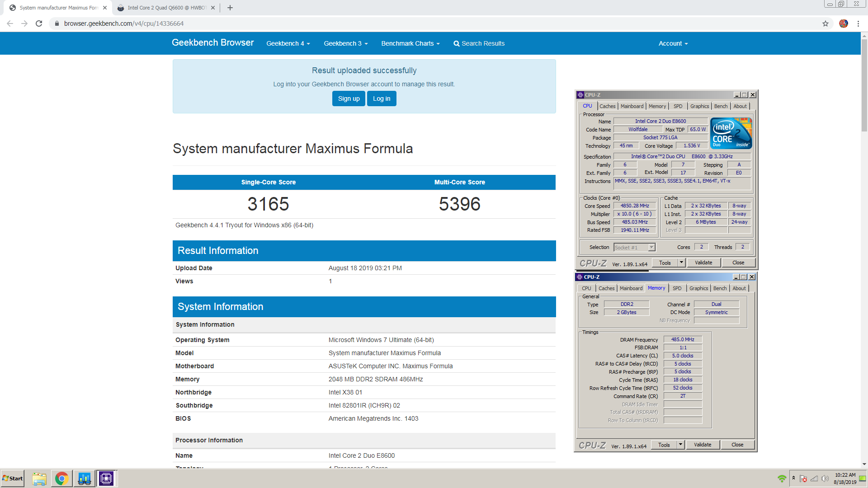The height and width of the screenshot is (488, 868).
Task: Expand the Account dropdown
Action: pos(673,43)
